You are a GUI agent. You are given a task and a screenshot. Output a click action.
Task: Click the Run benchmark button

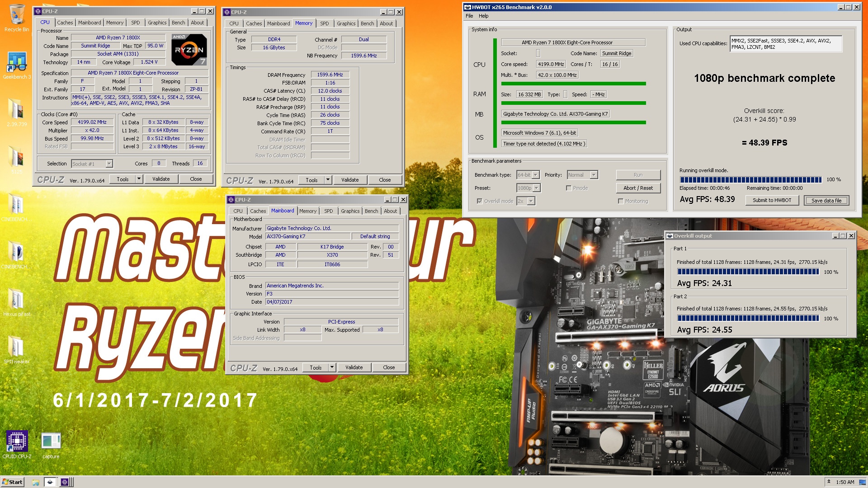tap(638, 175)
